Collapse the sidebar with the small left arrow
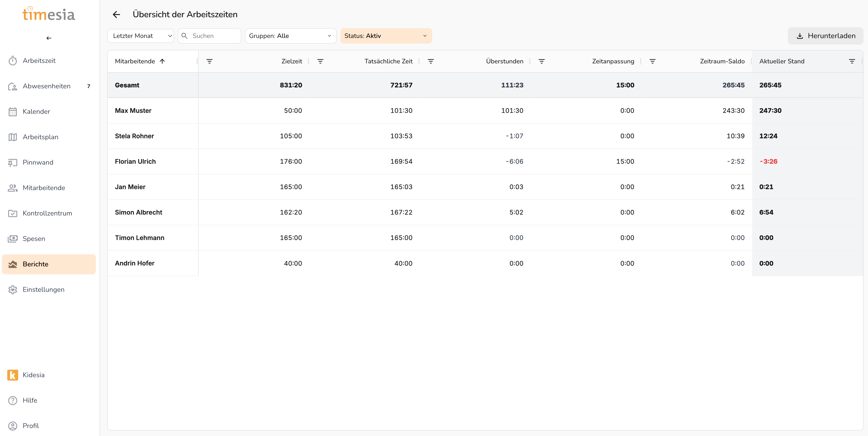Screen dimensions: 868x436 coord(49,38)
